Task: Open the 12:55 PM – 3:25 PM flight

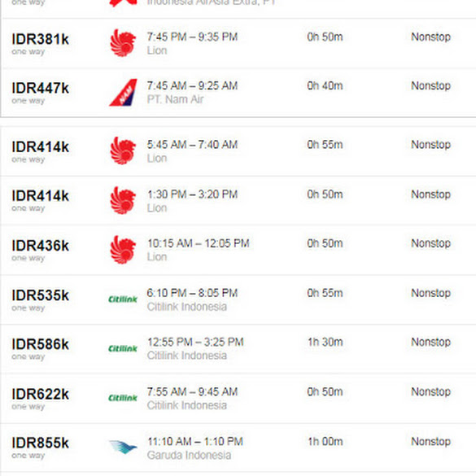Action: click(195, 342)
